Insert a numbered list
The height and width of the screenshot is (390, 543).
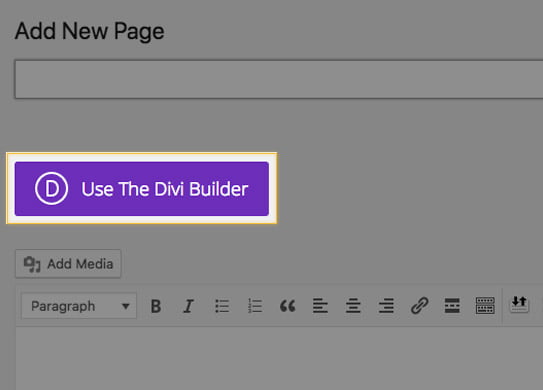tap(255, 306)
